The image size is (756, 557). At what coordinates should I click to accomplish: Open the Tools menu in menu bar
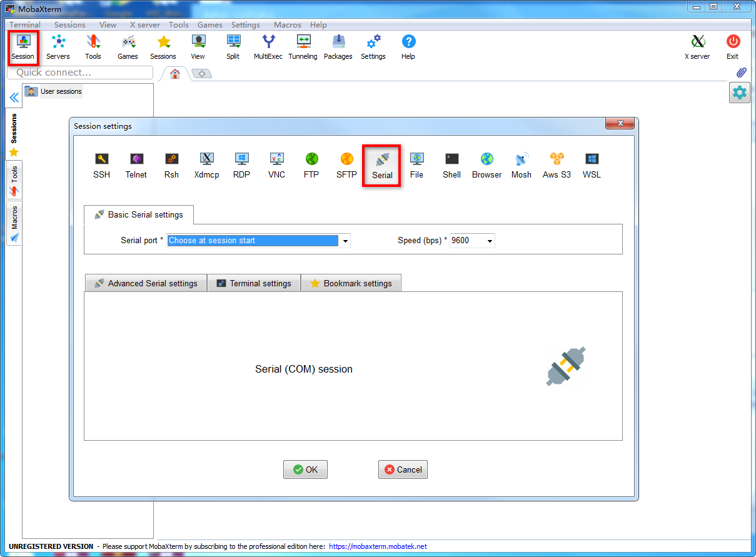[179, 25]
